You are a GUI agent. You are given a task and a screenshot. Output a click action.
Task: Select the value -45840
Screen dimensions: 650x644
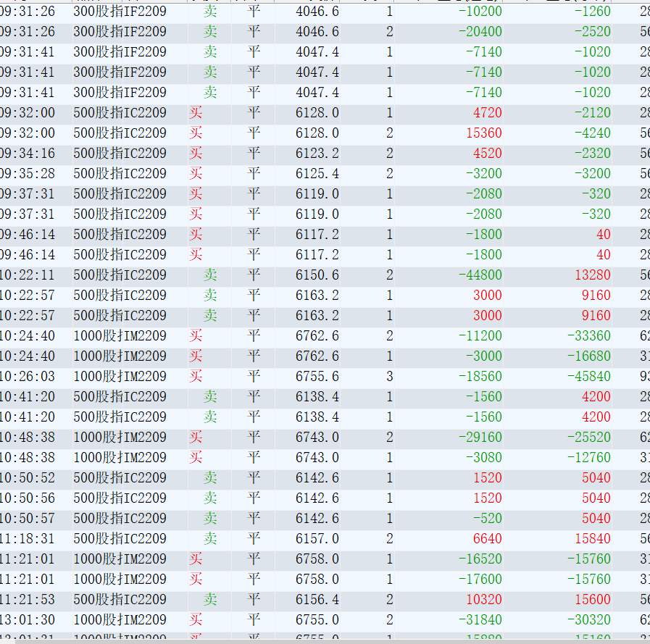tap(588, 377)
